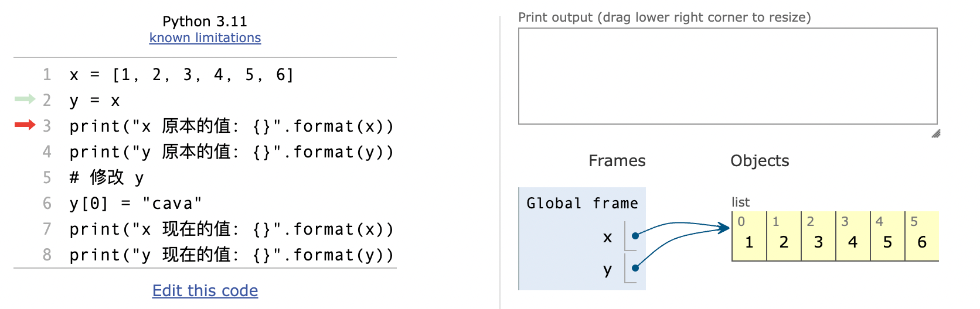Click the Objects column heading

tap(760, 161)
